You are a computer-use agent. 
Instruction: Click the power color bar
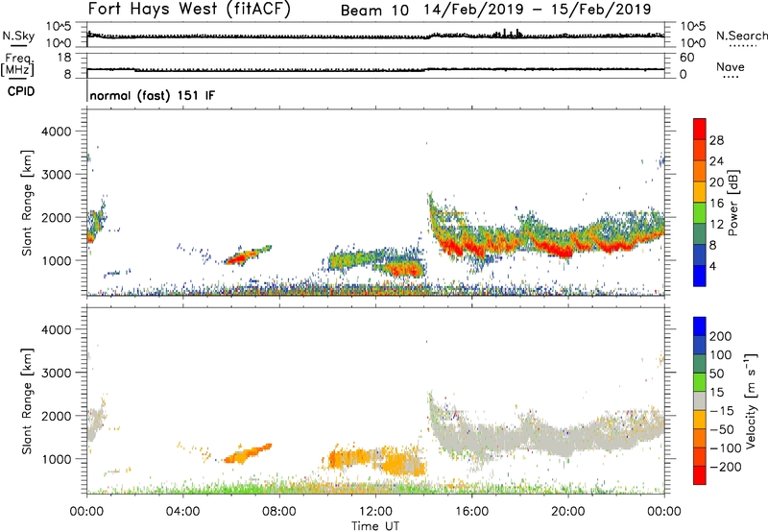700,203
